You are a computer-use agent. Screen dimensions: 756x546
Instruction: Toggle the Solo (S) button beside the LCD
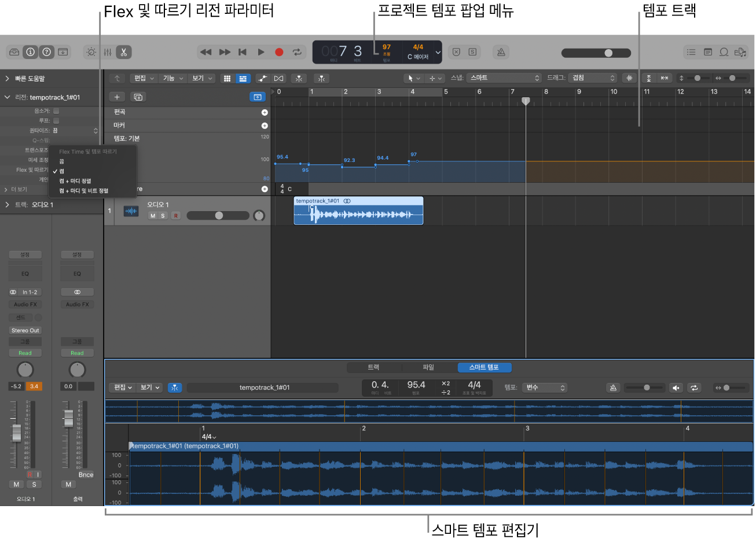coord(472,52)
